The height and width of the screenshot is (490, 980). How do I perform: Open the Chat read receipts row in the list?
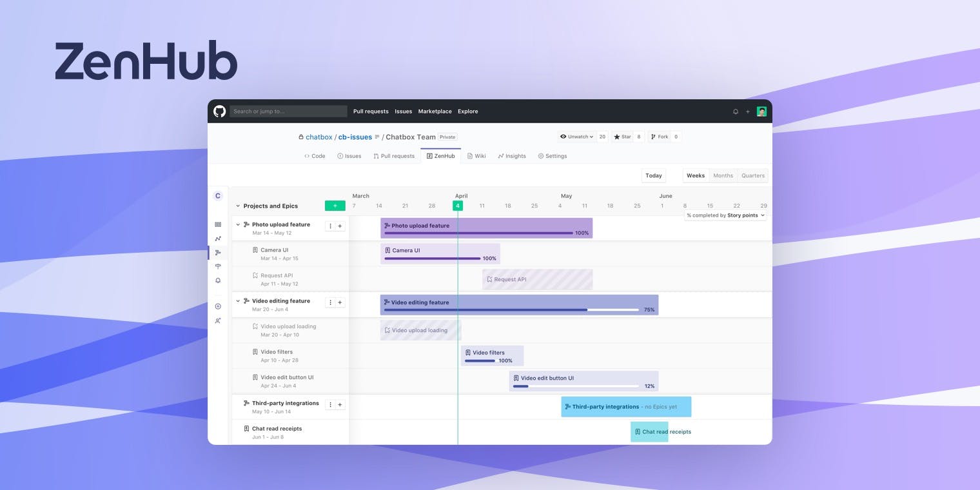coord(290,433)
